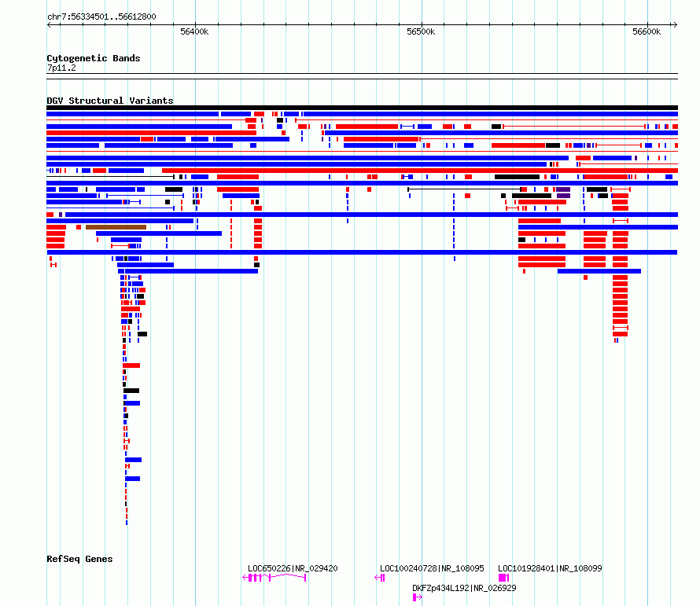Click the chr7:56334501..56612800 region label

pos(101,17)
